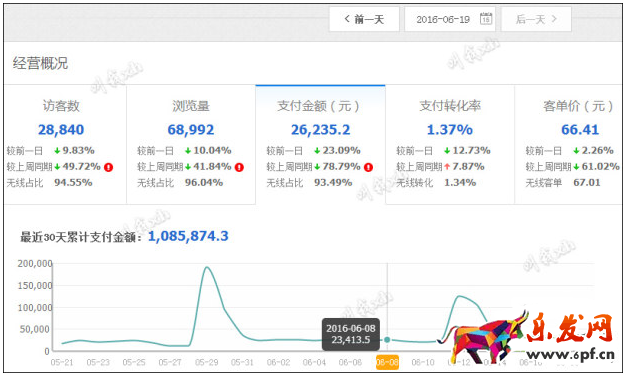Select the 支付金额（元）metric tab
This screenshot has width=625, height=375.
pyautogui.click(x=320, y=144)
